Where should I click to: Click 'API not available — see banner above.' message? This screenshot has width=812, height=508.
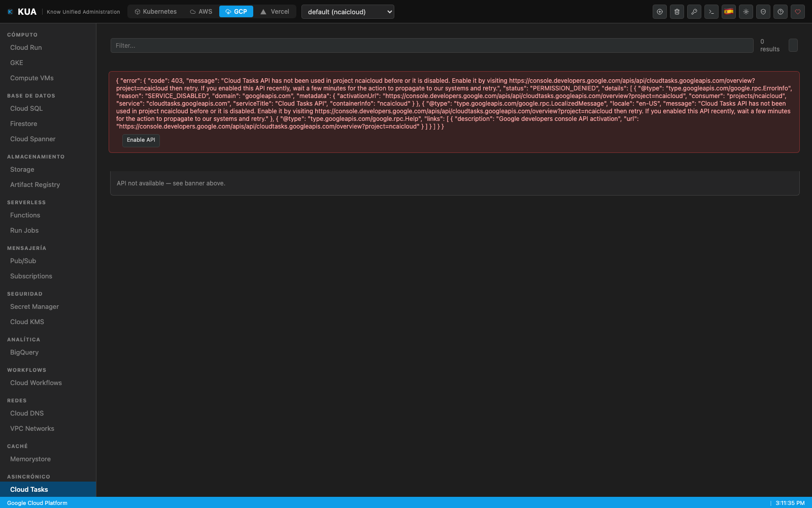(171, 183)
